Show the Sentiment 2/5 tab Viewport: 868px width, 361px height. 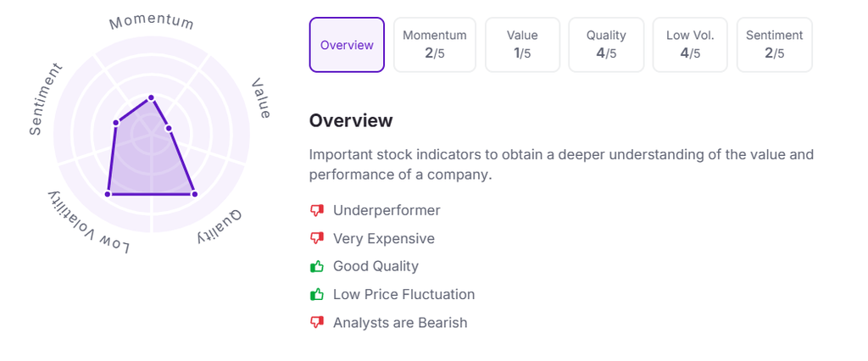click(x=774, y=45)
